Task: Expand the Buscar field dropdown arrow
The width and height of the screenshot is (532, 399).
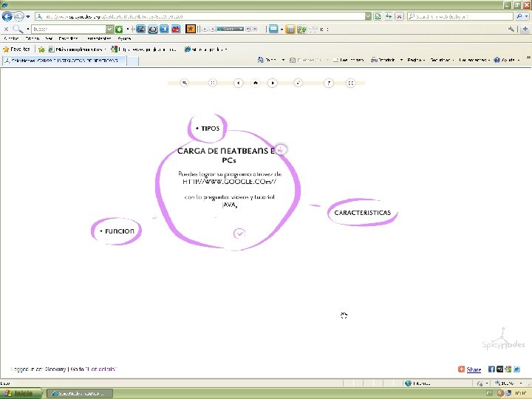Action: [109, 29]
